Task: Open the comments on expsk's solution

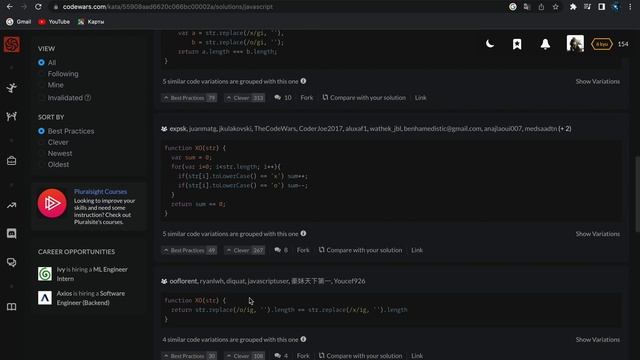Action: tap(281, 250)
